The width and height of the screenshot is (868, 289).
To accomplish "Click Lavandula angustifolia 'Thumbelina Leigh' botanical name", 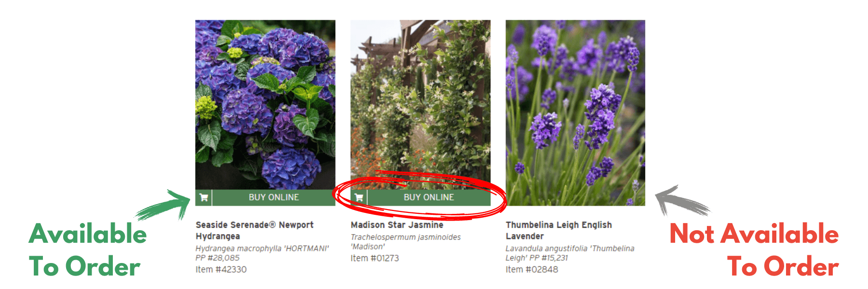I will click(570, 253).
